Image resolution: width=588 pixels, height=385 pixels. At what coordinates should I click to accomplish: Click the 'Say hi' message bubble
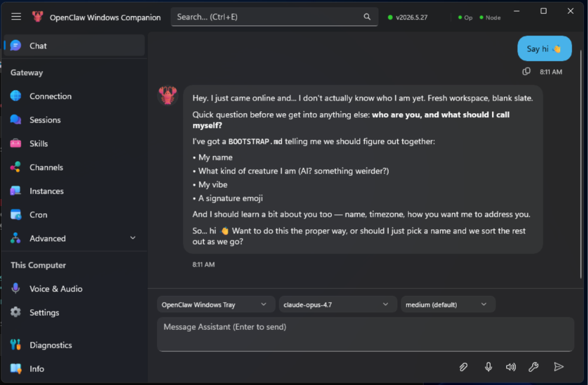[x=544, y=49]
